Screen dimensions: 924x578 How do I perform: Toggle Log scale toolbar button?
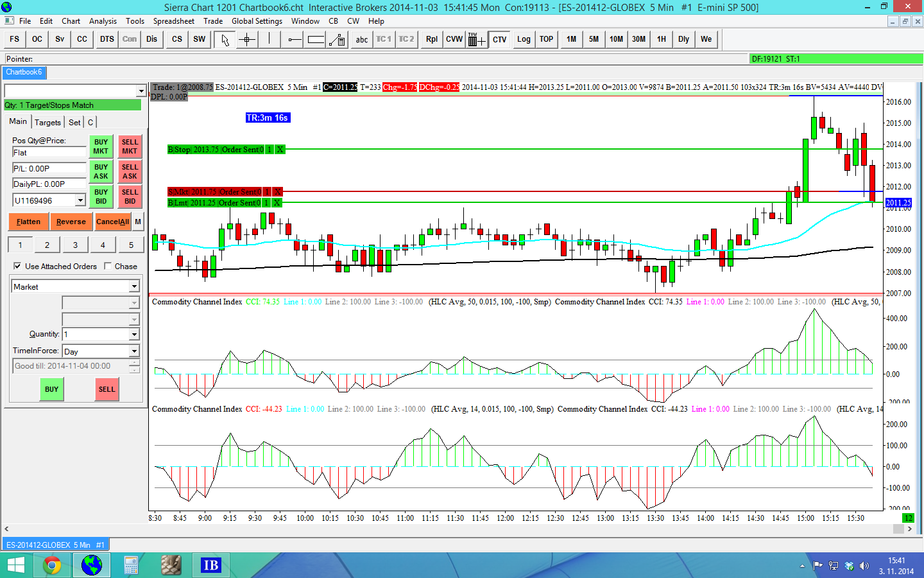click(524, 39)
